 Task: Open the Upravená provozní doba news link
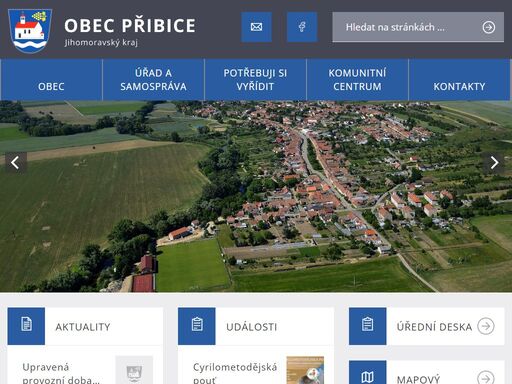(62, 373)
